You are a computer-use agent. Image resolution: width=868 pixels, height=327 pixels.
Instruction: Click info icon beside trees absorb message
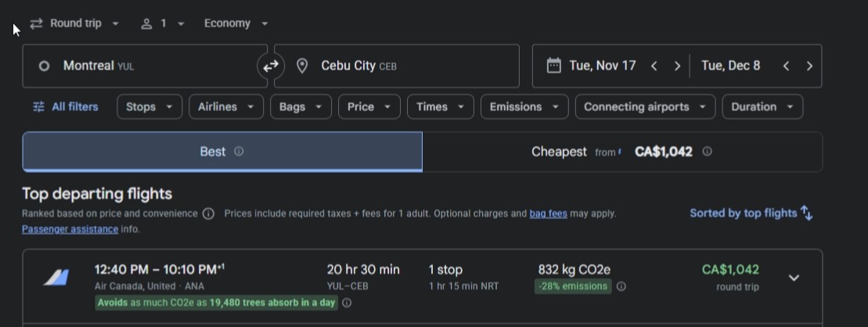point(347,303)
